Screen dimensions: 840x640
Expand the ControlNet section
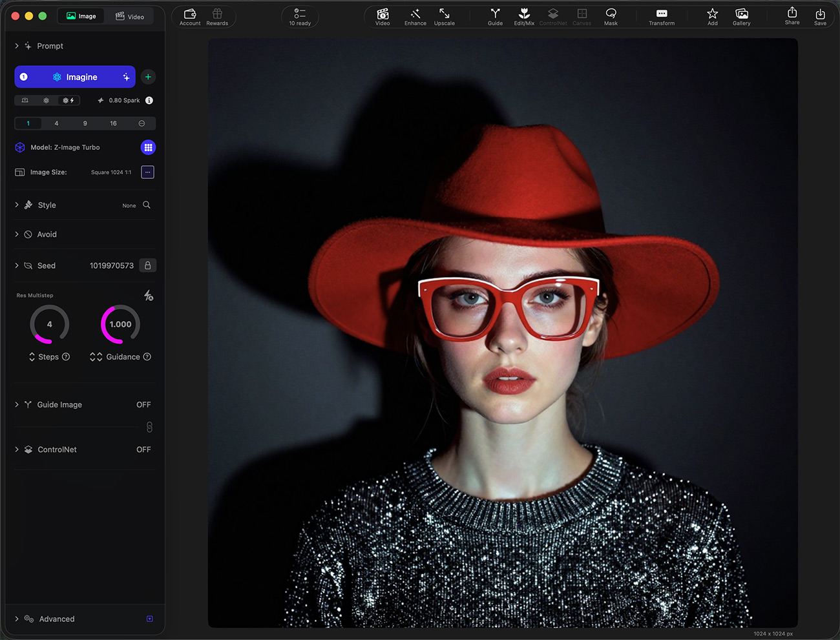pyautogui.click(x=17, y=449)
